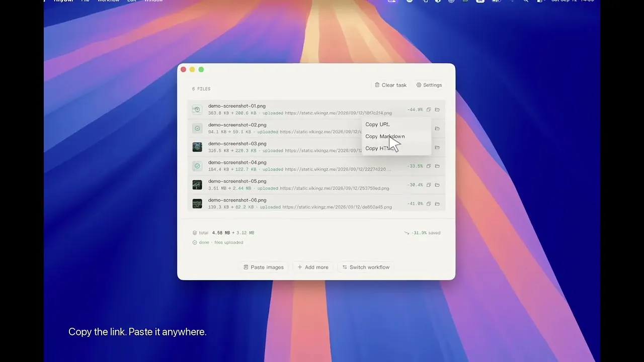
Task: Select the demo-screenshot-04.png file name
Action: click(x=237, y=162)
